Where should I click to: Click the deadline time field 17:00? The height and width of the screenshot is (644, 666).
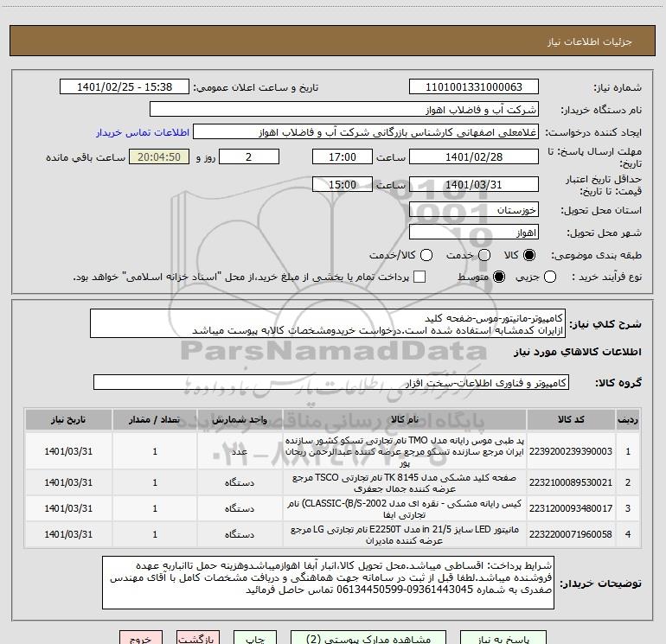[x=343, y=156]
